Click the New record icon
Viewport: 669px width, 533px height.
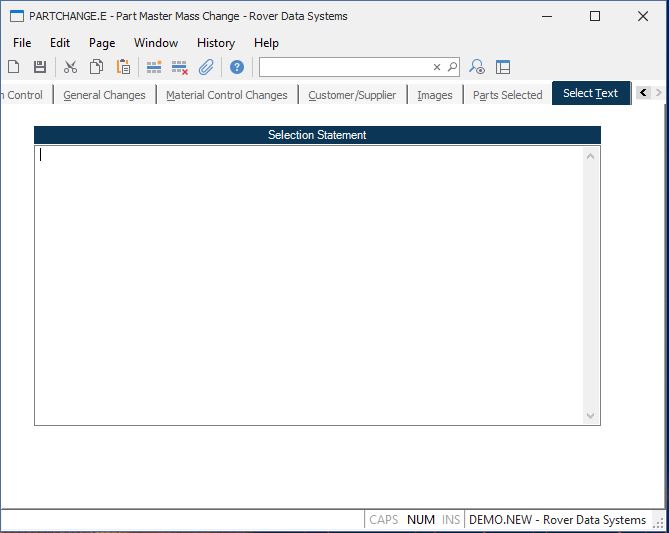click(x=14, y=67)
